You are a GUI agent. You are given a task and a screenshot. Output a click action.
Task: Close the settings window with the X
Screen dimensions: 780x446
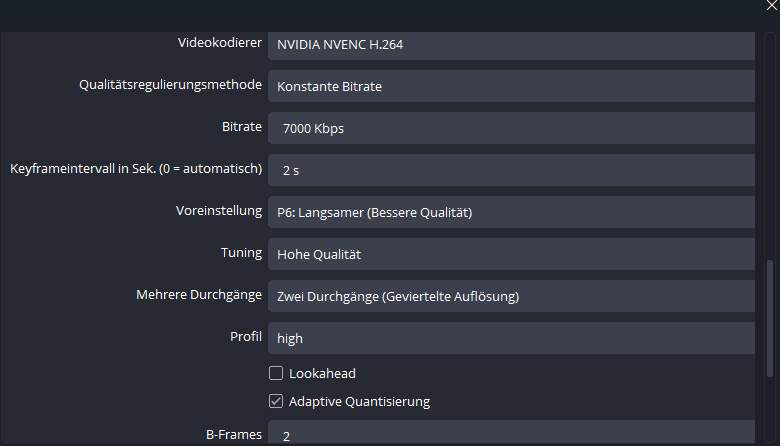[770, 5]
